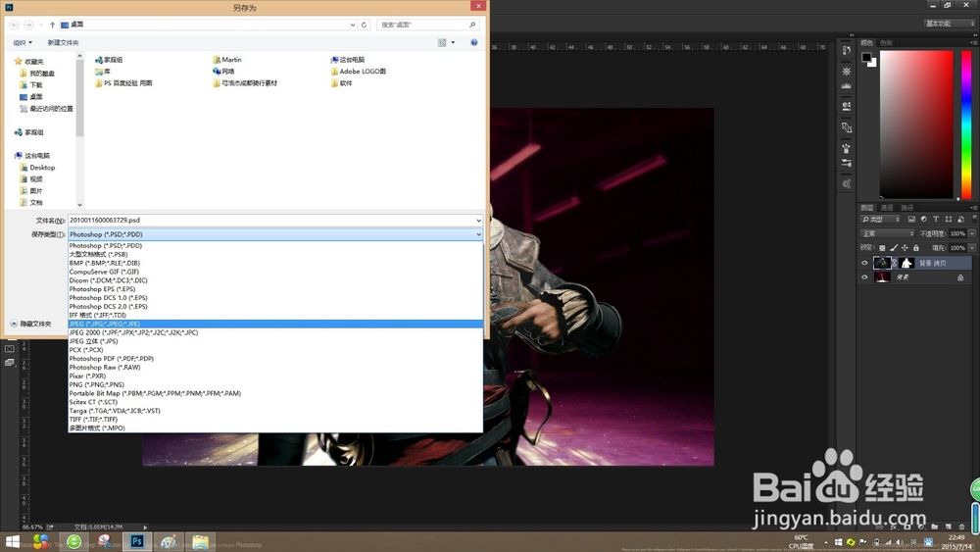This screenshot has height=552, width=980.
Task: Switch to the 路径 paths tab
Action: [907, 208]
